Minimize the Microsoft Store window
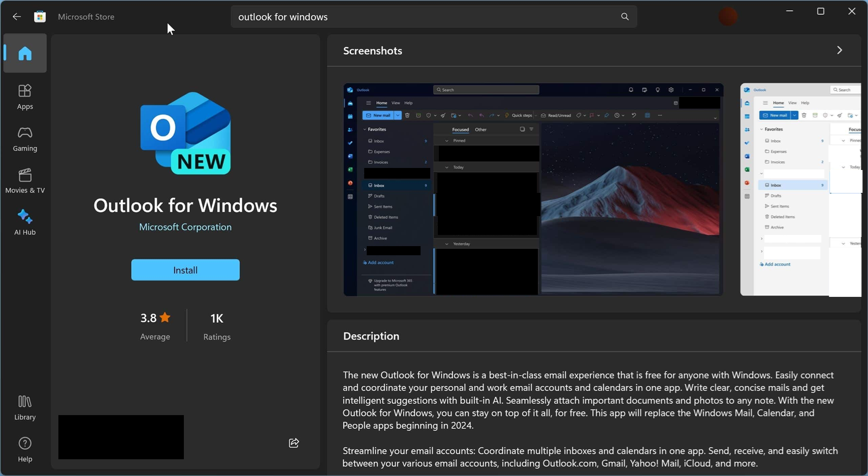Viewport: 868px width, 476px height. pyautogui.click(x=789, y=11)
